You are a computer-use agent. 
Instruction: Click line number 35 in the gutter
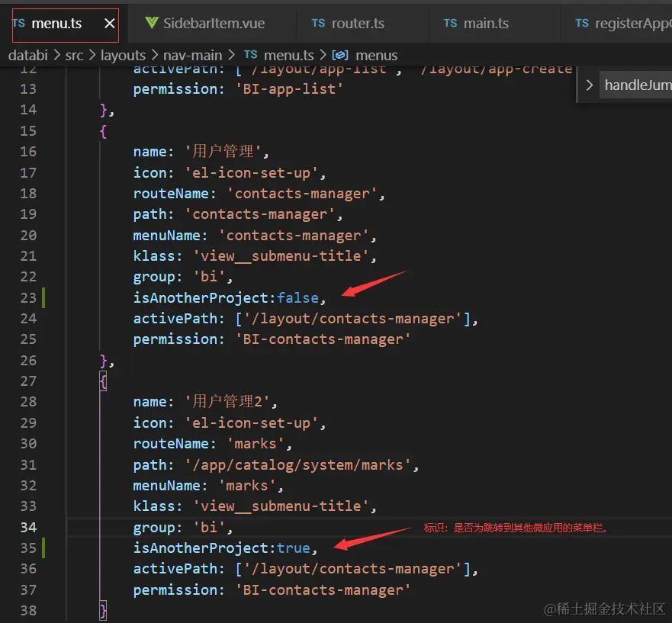[x=28, y=548]
